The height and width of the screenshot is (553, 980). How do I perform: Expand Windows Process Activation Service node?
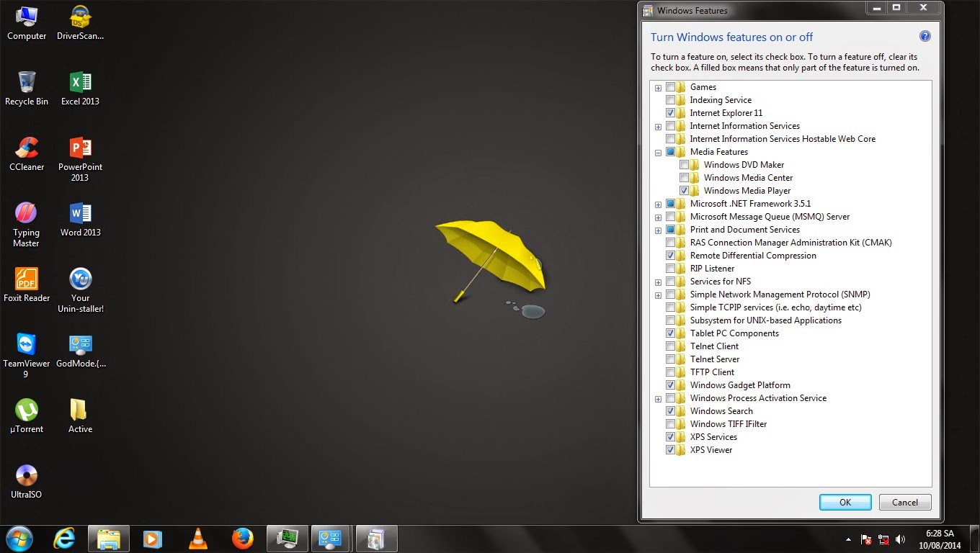click(658, 399)
